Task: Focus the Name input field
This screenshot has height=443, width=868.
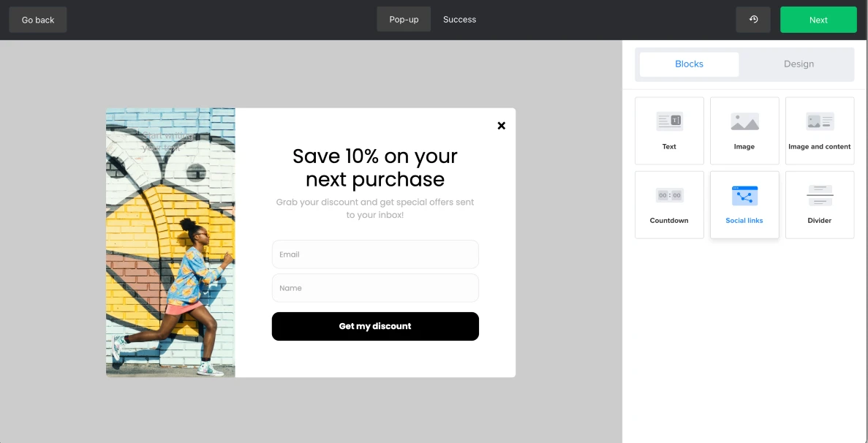Action: [x=375, y=288]
